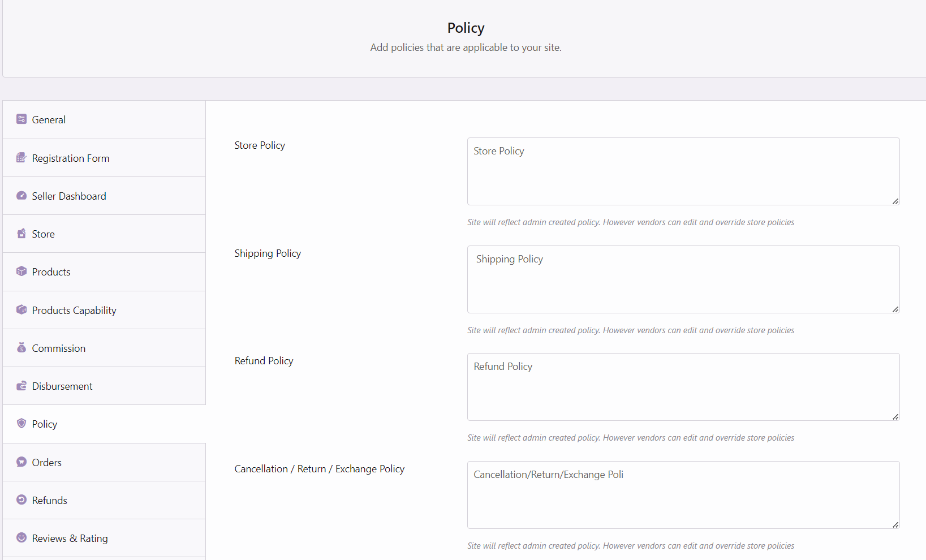Image resolution: width=926 pixels, height=560 pixels.
Task: Click the Products box icon
Action: (21, 272)
